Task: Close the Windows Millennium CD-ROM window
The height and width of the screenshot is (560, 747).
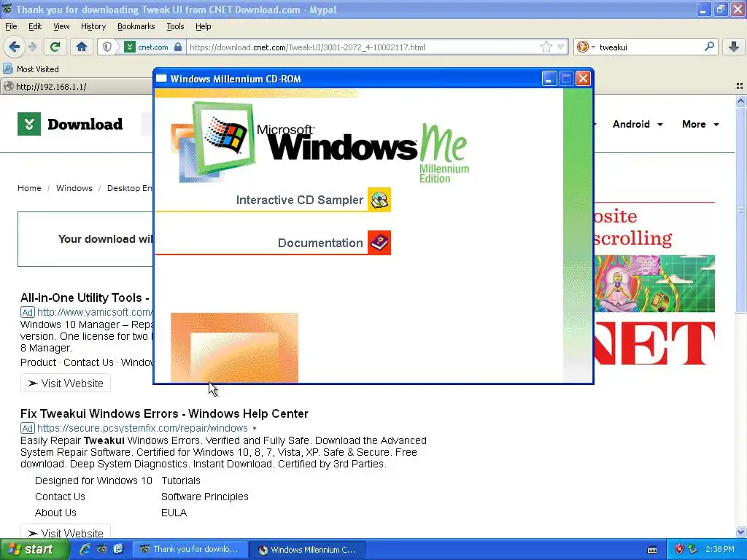Action: [x=583, y=79]
